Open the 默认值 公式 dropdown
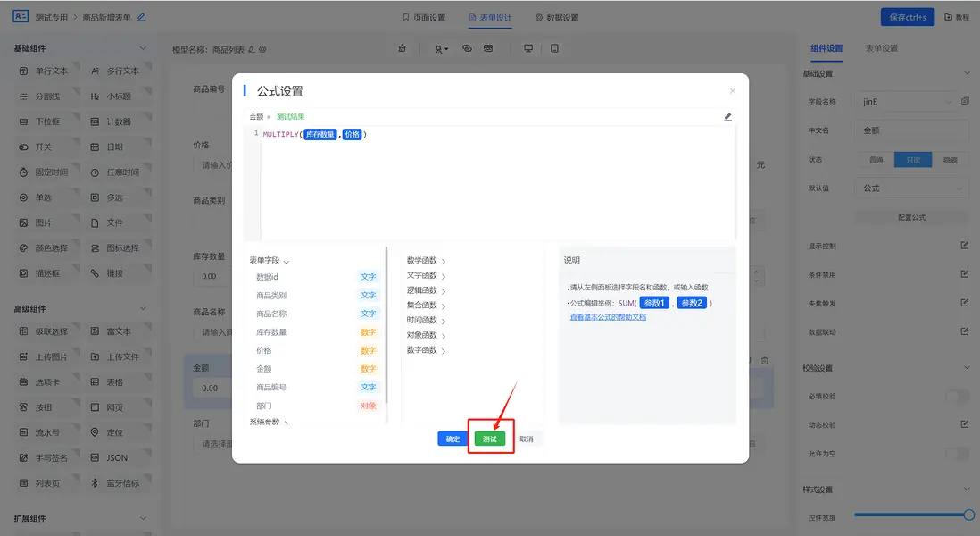The image size is (980, 536). click(910, 188)
